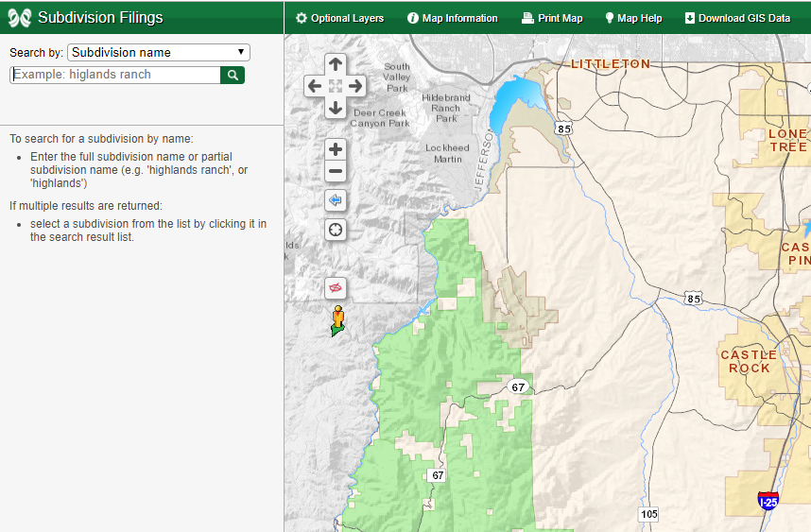Zoom out using the minus button
Image resolution: width=811 pixels, height=532 pixels.
point(336,172)
